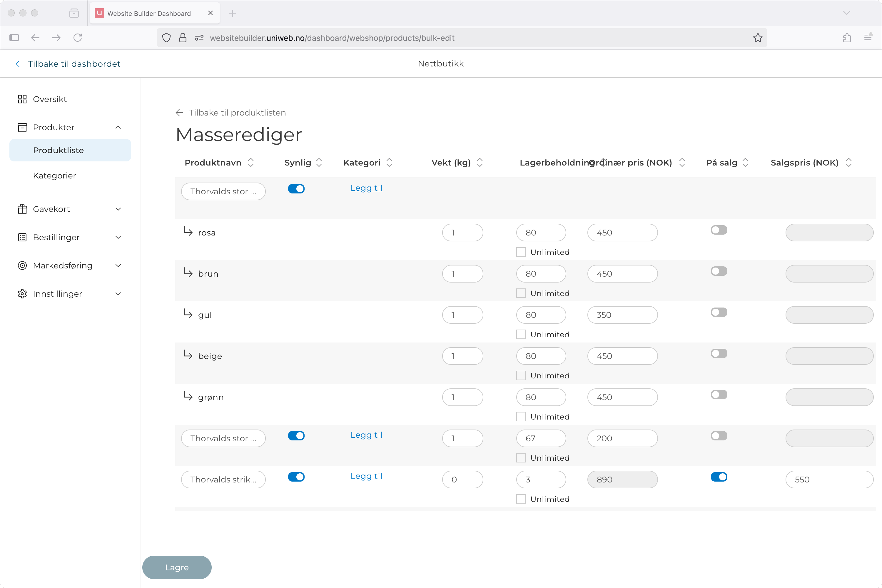Click the rosa weight input field
Screen dimensions: 882x588
pos(462,233)
